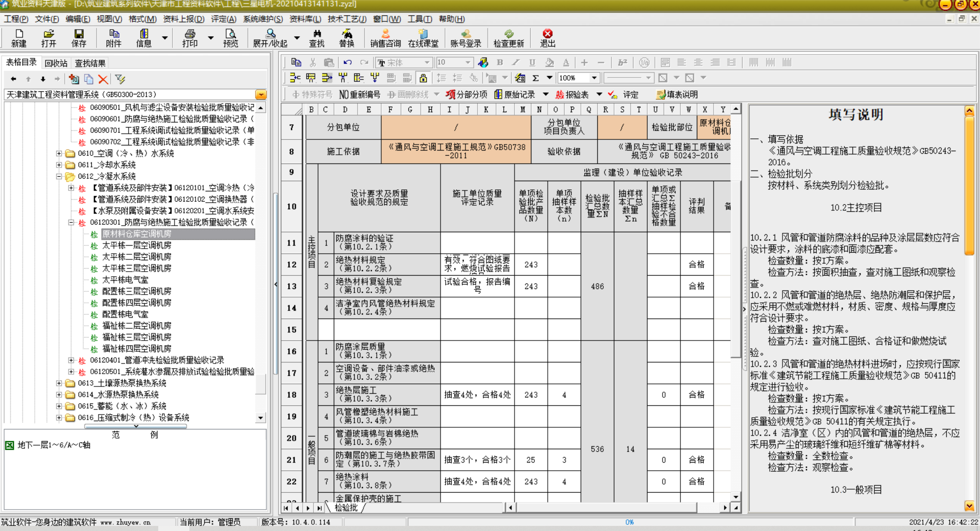The width and height of the screenshot is (980, 531).
Task: Open the 天津建筑工程资料管理系统 standard dropdown
Action: point(261,94)
